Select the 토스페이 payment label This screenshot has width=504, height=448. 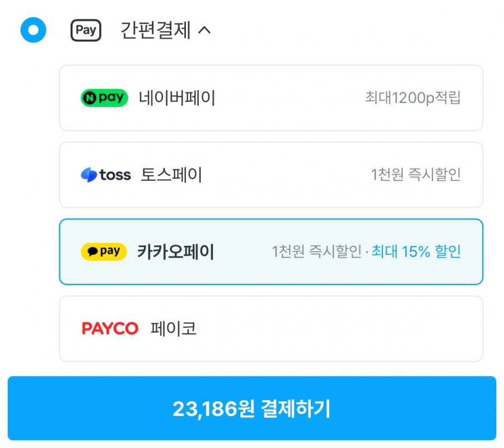[x=171, y=175]
